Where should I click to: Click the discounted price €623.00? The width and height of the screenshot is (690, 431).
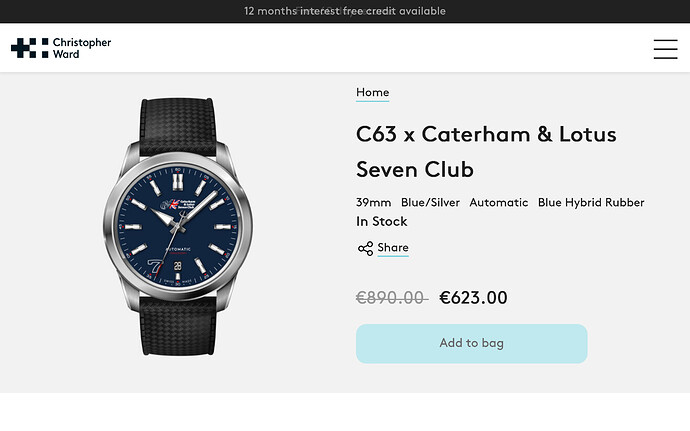click(473, 298)
